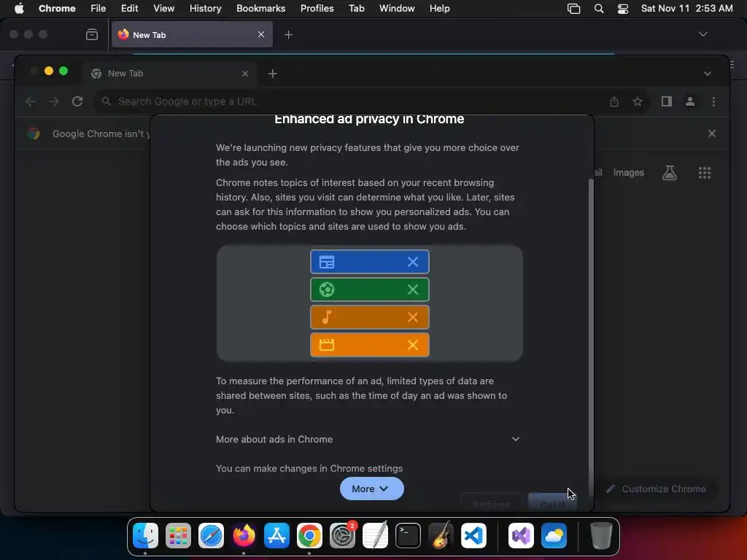Click the date and time clock

click(x=686, y=8)
